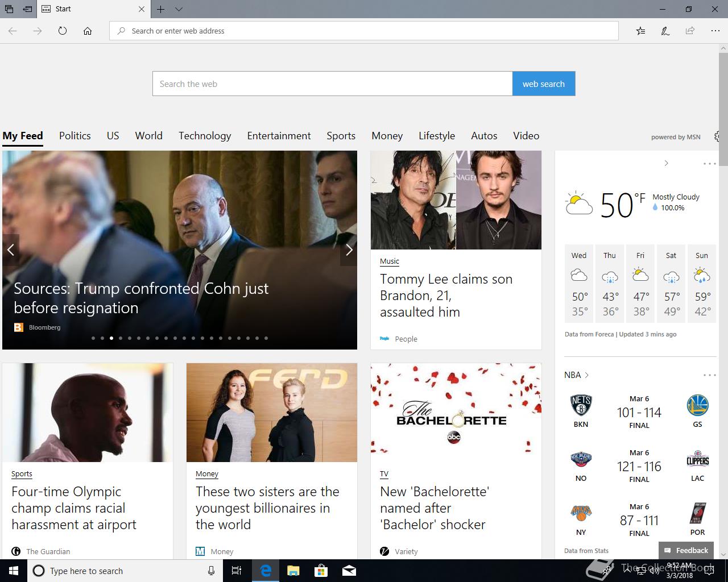Open the Autos tab

tap(485, 136)
